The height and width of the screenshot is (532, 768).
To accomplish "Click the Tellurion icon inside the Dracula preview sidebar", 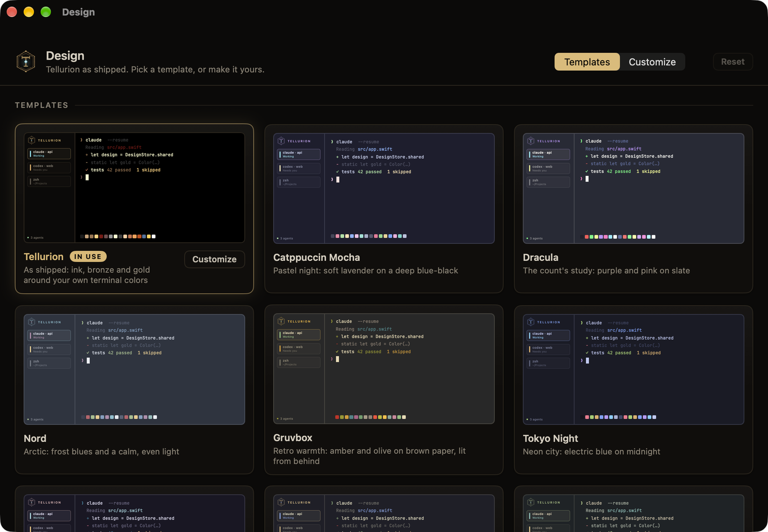I will [531, 141].
